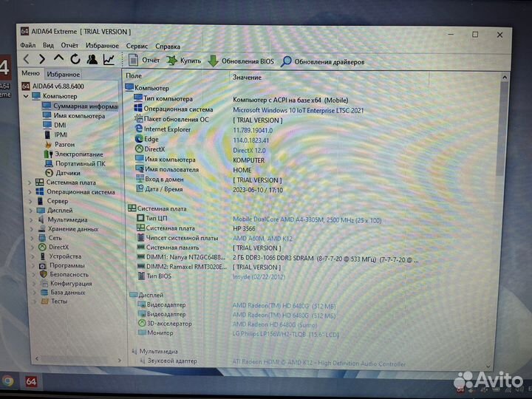
Task: Click the Refresh toolbar icon
Action: (75, 59)
